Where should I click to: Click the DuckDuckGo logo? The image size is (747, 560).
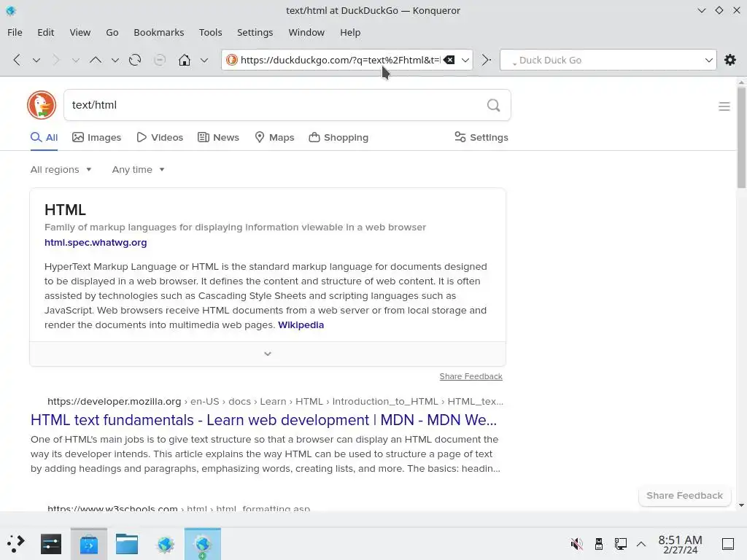pos(42,105)
